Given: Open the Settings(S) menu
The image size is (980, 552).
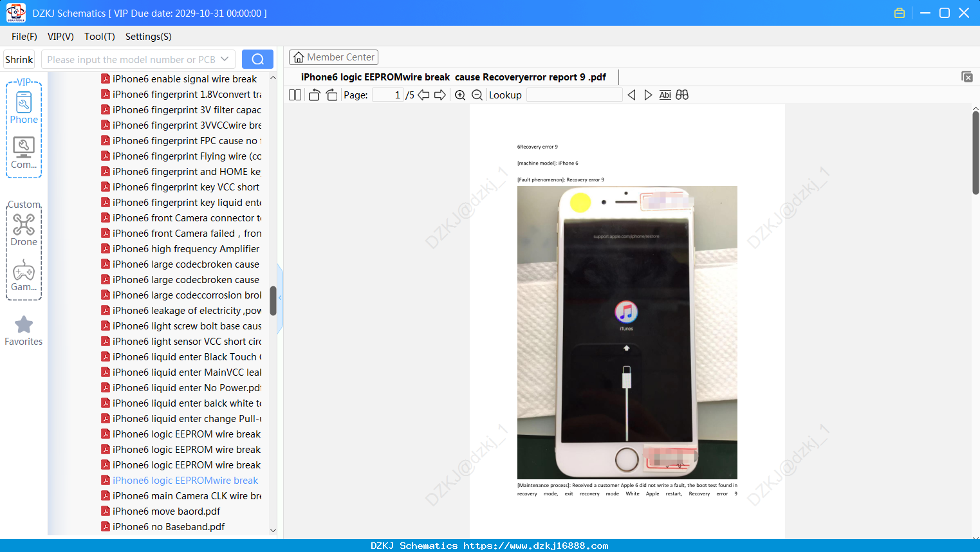Looking at the screenshot, I should tap(149, 37).
